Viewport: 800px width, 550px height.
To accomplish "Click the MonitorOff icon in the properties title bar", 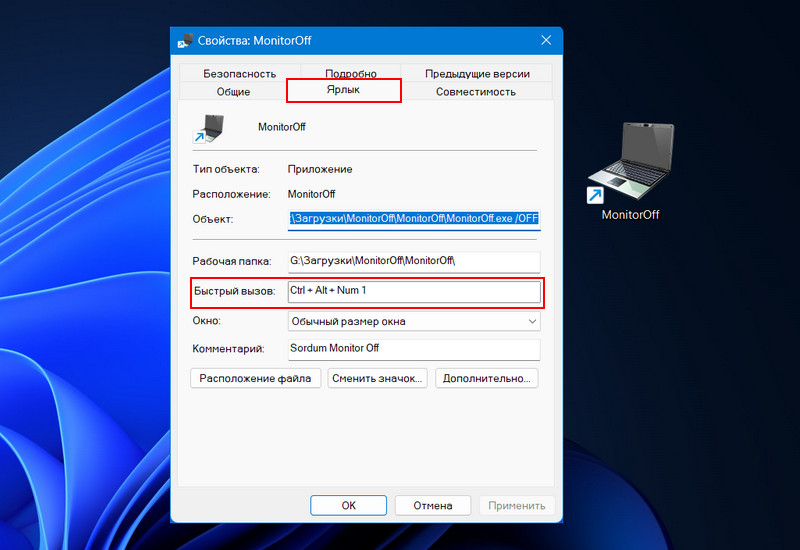I will point(185,41).
